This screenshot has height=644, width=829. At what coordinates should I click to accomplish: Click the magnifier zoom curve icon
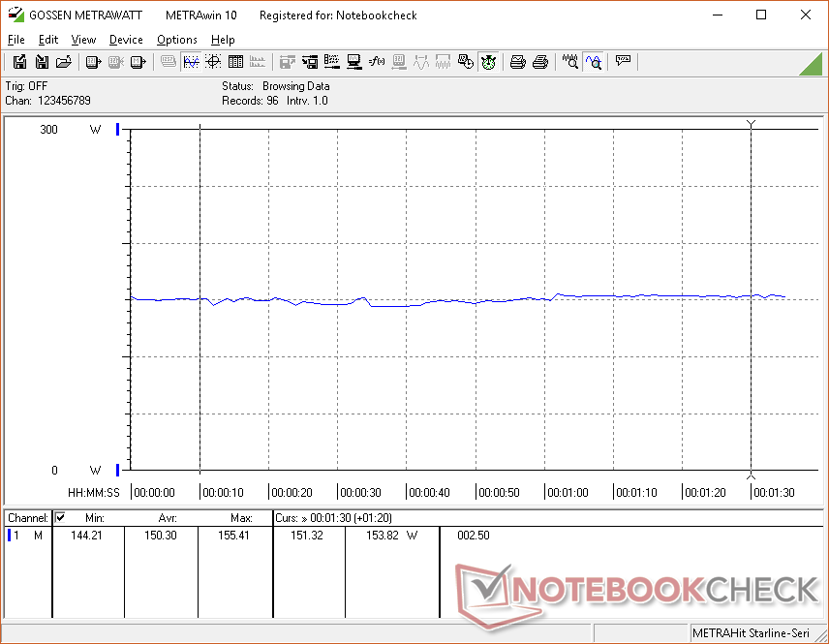[593, 62]
